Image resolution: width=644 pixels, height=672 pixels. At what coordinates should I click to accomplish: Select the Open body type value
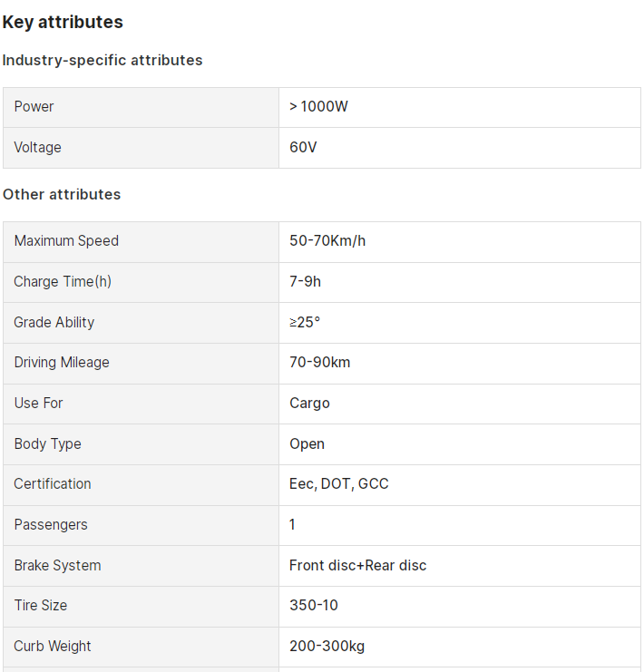click(307, 444)
